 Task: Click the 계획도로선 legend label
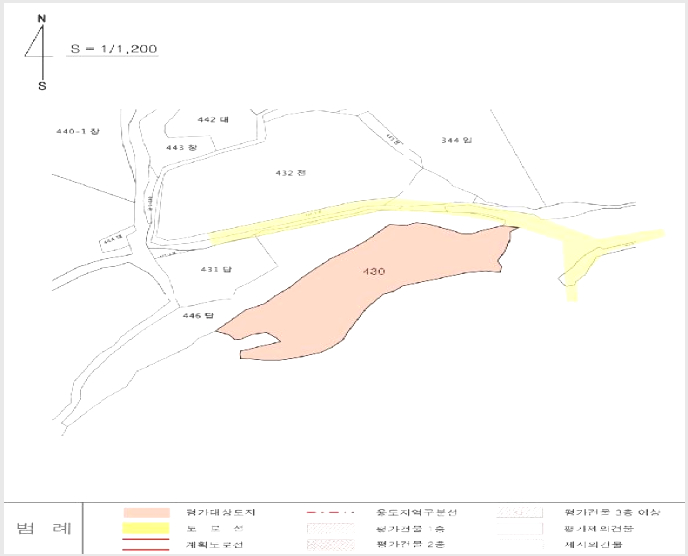click(215, 545)
